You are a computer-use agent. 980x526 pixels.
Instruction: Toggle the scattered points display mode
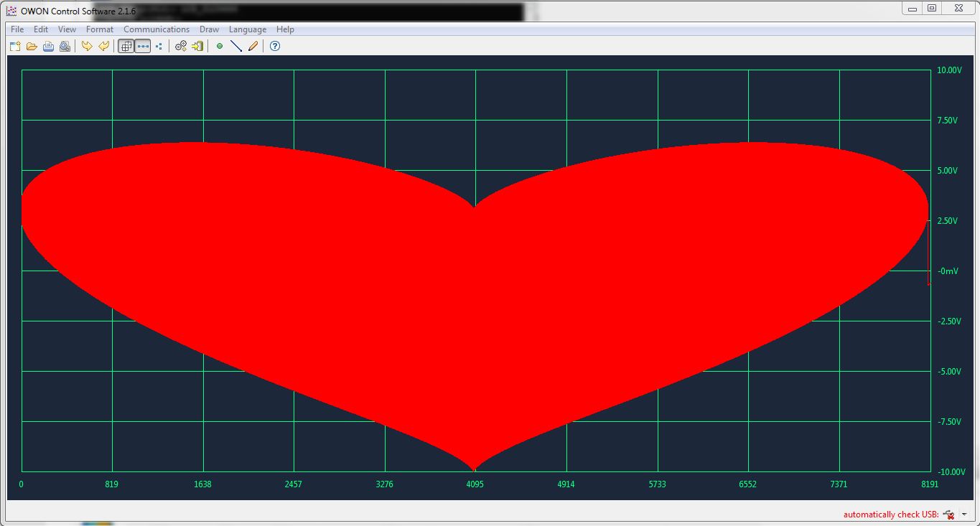(159, 46)
